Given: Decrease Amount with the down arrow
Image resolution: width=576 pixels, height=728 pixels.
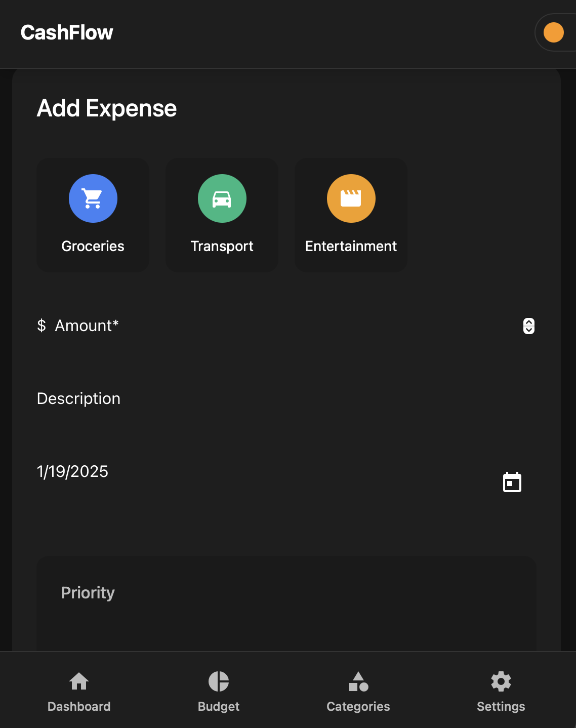Looking at the screenshot, I should [x=529, y=330].
